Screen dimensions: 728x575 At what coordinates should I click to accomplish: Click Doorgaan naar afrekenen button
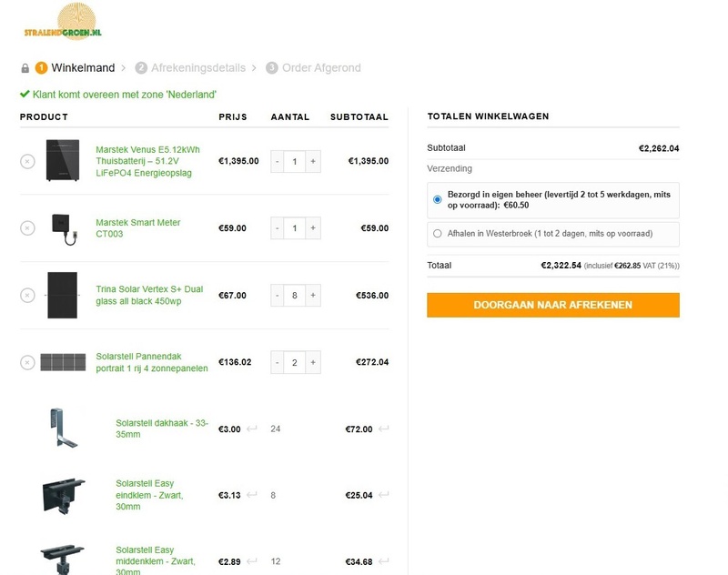pyautogui.click(x=553, y=305)
